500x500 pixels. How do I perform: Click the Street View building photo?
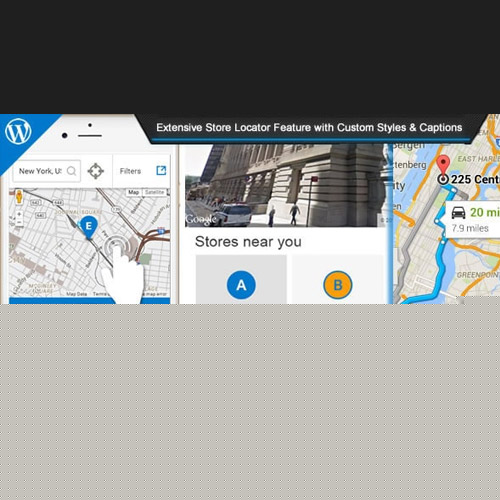[x=285, y=186]
